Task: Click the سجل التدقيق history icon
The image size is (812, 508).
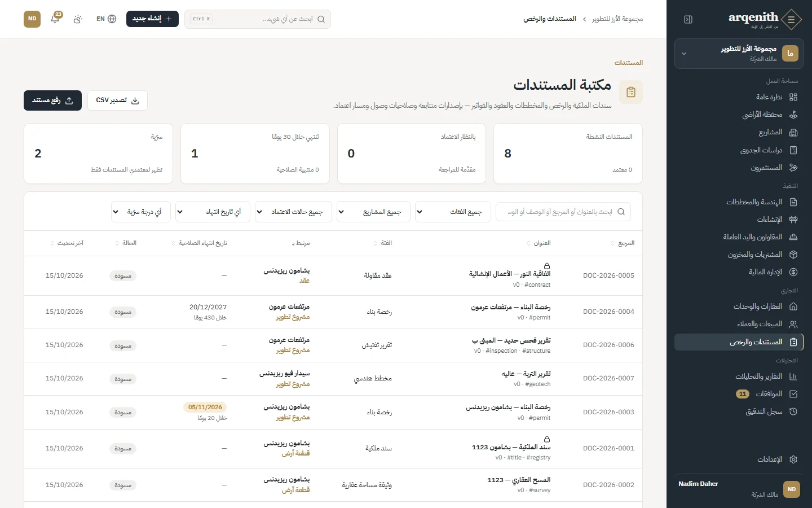Action: pyautogui.click(x=793, y=411)
